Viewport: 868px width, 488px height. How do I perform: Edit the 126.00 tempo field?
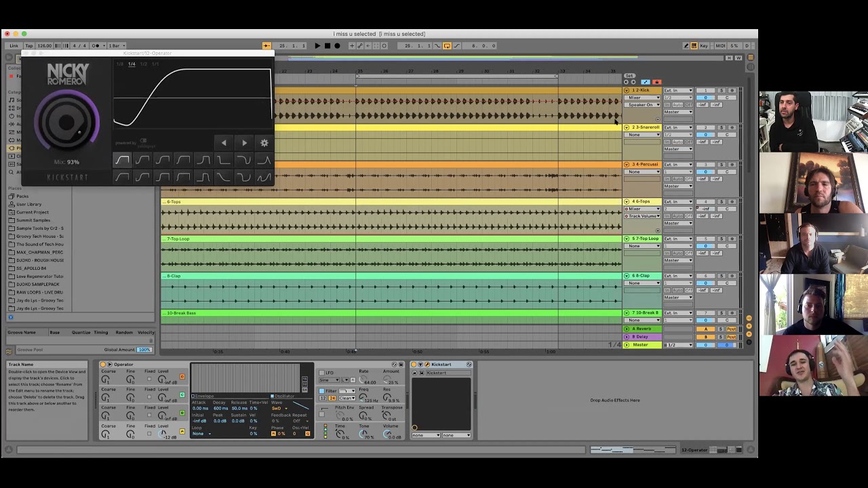(x=44, y=46)
